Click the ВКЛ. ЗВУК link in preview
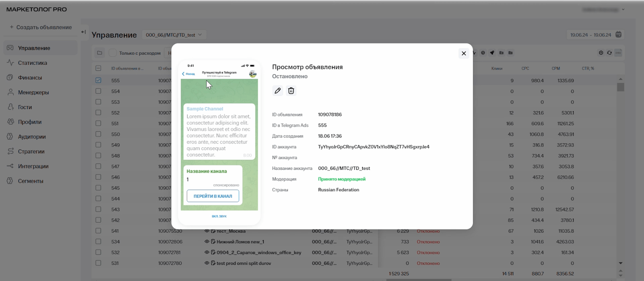Image resolution: width=644 pixels, height=281 pixels. [219, 216]
